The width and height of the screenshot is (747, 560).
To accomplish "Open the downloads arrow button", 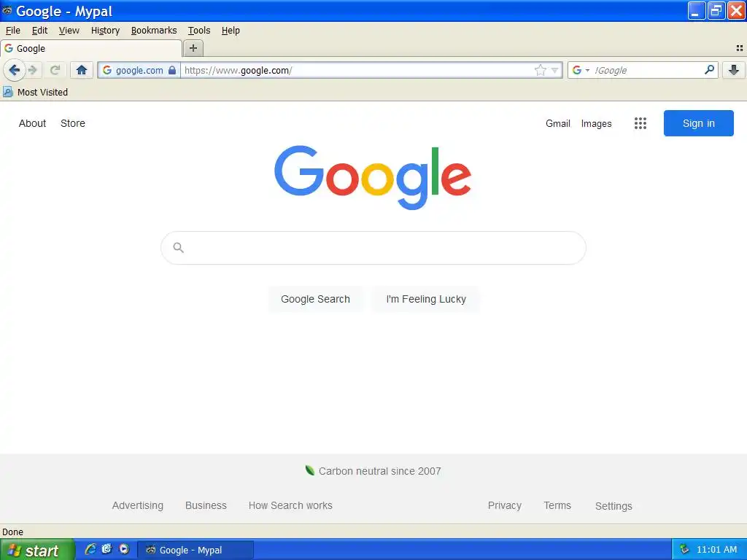I will [734, 70].
